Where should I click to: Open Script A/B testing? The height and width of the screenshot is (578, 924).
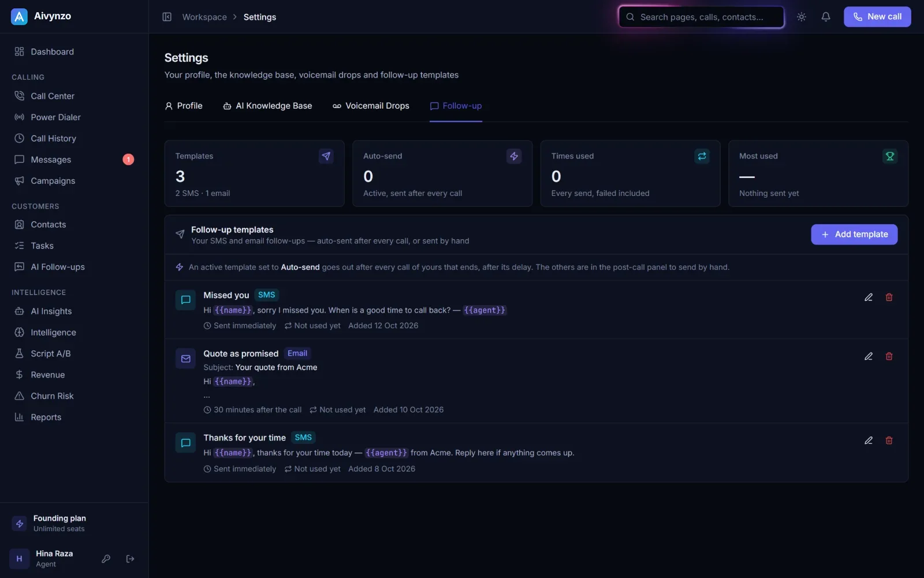click(x=74, y=354)
